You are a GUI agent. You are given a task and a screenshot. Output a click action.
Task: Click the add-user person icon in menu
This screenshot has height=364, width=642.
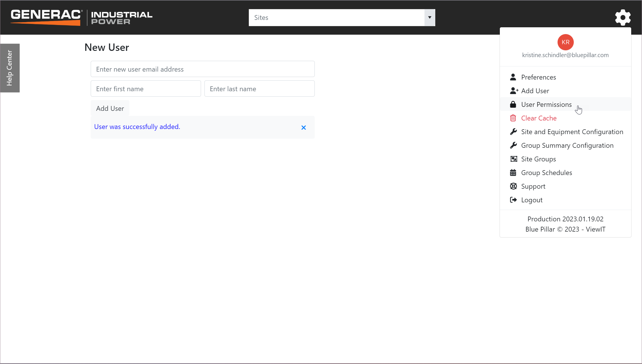click(514, 91)
